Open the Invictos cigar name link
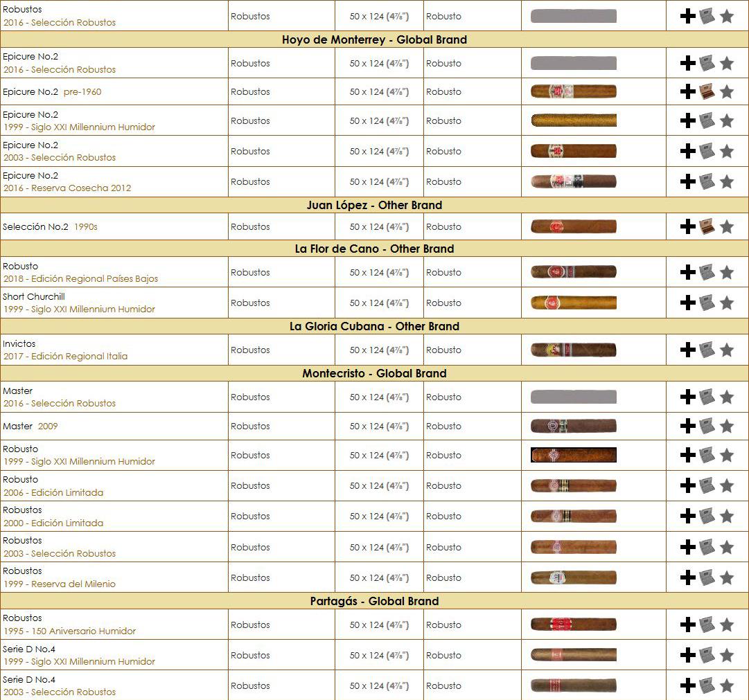 [19, 344]
